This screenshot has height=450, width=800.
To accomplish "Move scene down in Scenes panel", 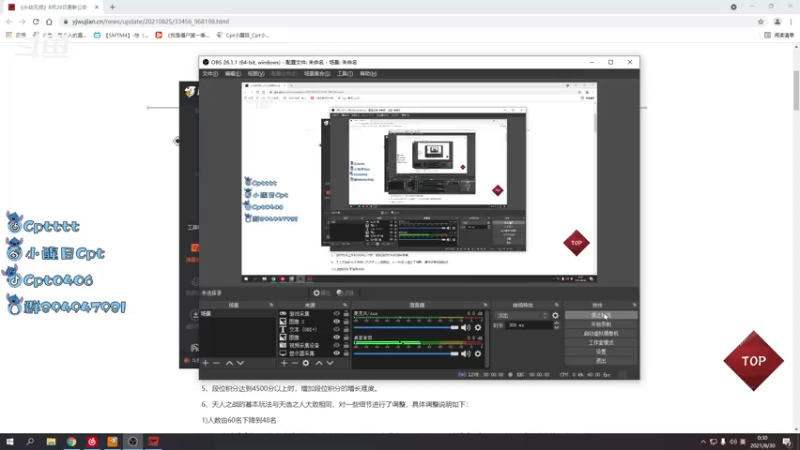I will click(240, 363).
